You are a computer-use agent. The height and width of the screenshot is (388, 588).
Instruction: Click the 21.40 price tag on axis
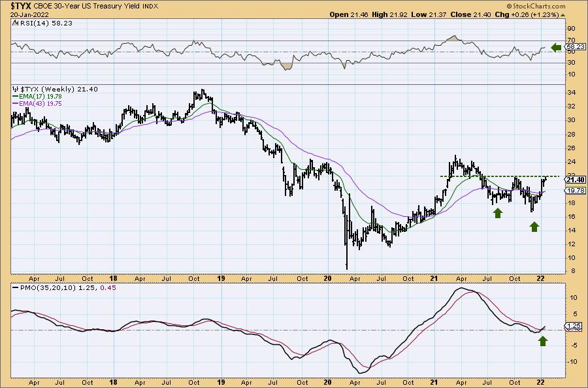click(x=575, y=180)
